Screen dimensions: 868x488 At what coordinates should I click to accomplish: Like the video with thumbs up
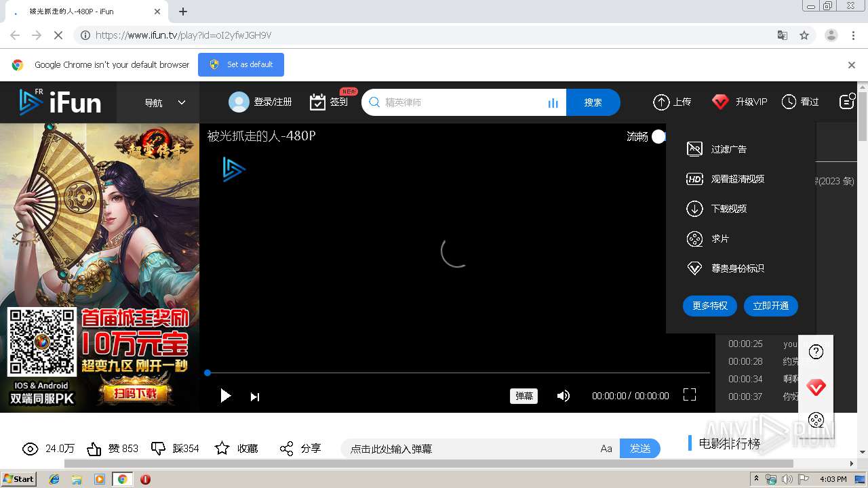click(94, 449)
